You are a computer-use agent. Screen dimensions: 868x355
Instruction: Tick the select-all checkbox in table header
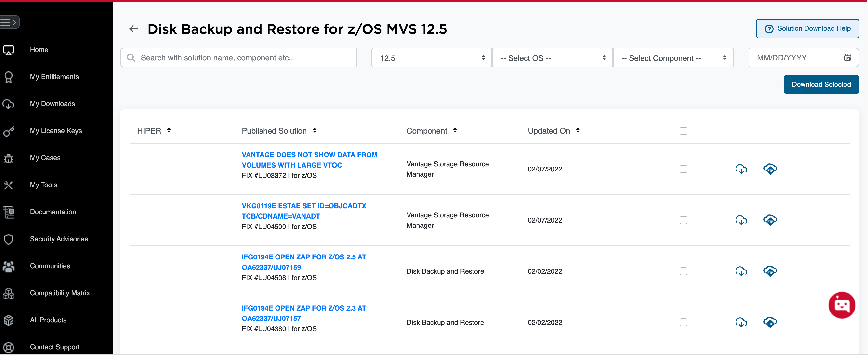[683, 131]
